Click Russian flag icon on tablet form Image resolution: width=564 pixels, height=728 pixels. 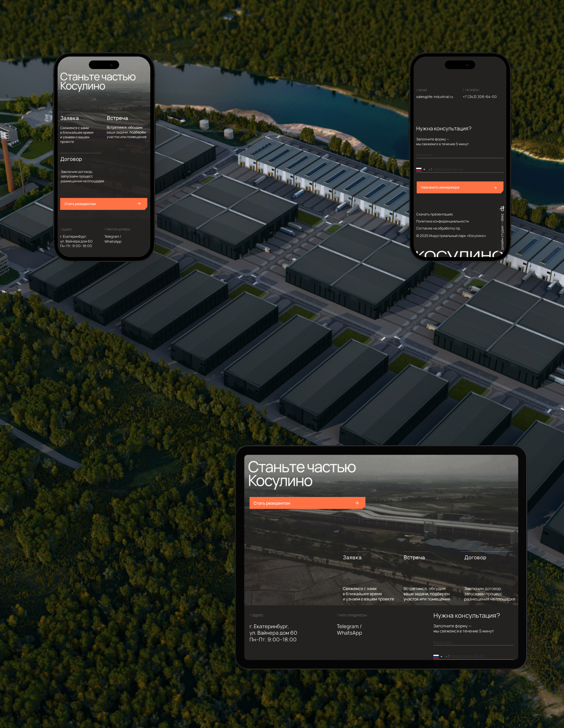coord(436,656)
